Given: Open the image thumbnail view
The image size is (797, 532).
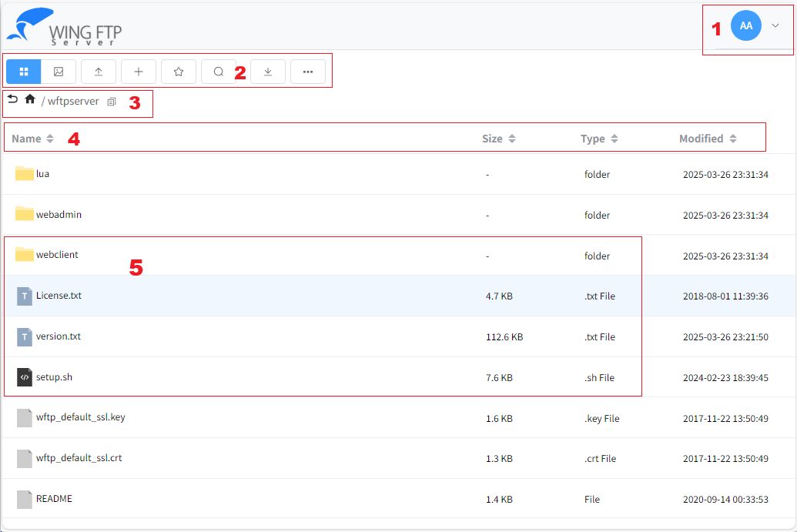Looking at the screenshot, I should [x=59, y=72].
